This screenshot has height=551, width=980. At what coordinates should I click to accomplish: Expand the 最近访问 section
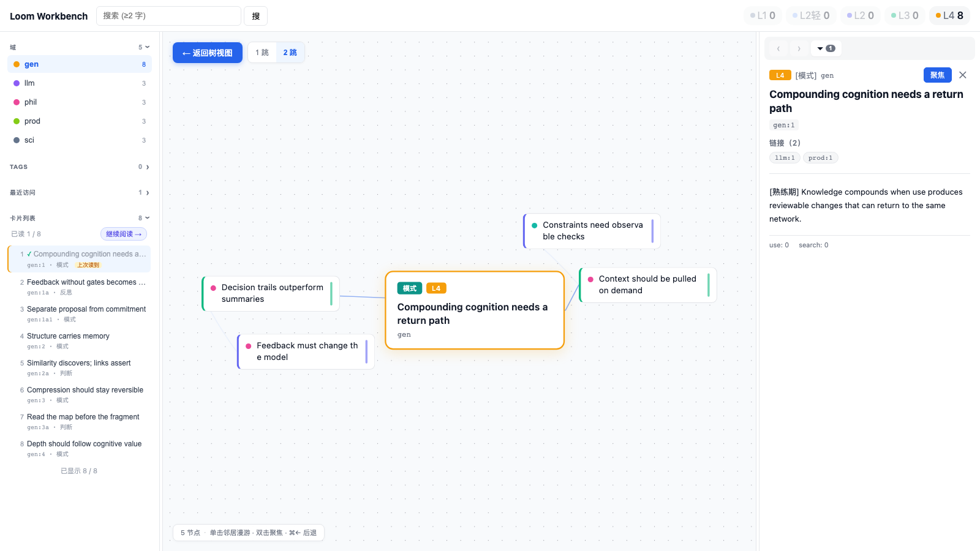click(x=80, y=192)
